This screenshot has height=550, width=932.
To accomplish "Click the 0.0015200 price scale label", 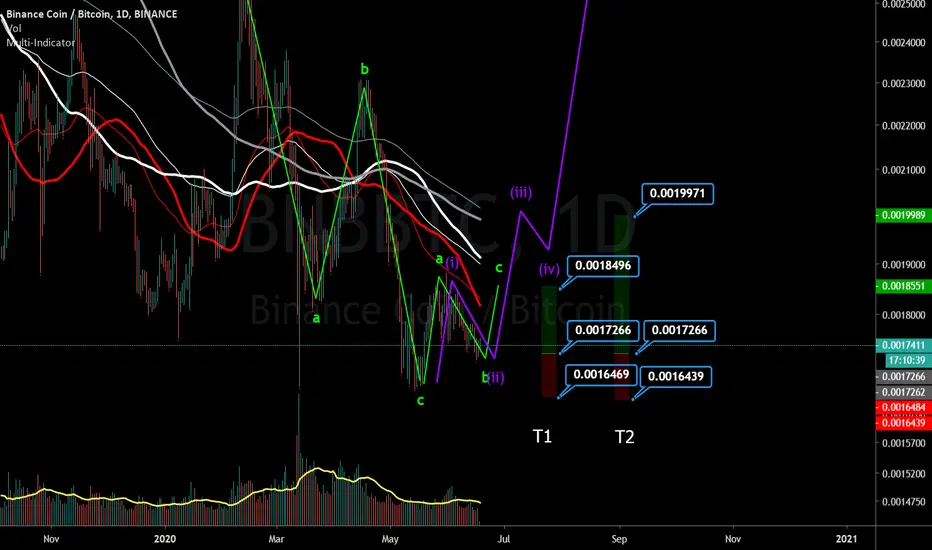I will pos(903,474).
